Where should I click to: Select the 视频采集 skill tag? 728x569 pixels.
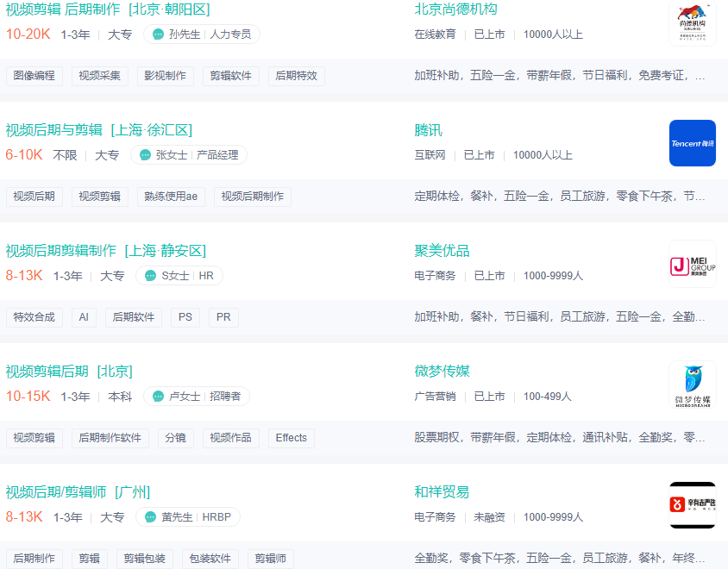100,76
